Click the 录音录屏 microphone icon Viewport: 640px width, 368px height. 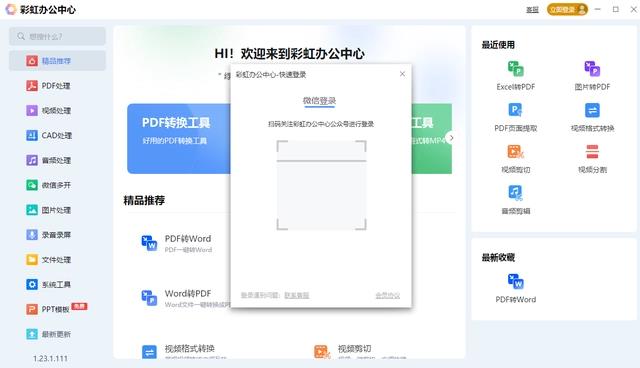[32, 235]
